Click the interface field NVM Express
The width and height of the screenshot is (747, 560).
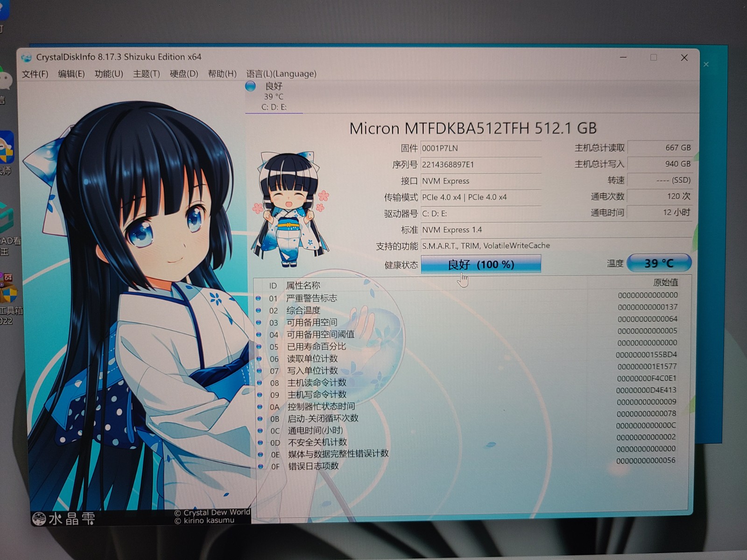pos(481,181)
